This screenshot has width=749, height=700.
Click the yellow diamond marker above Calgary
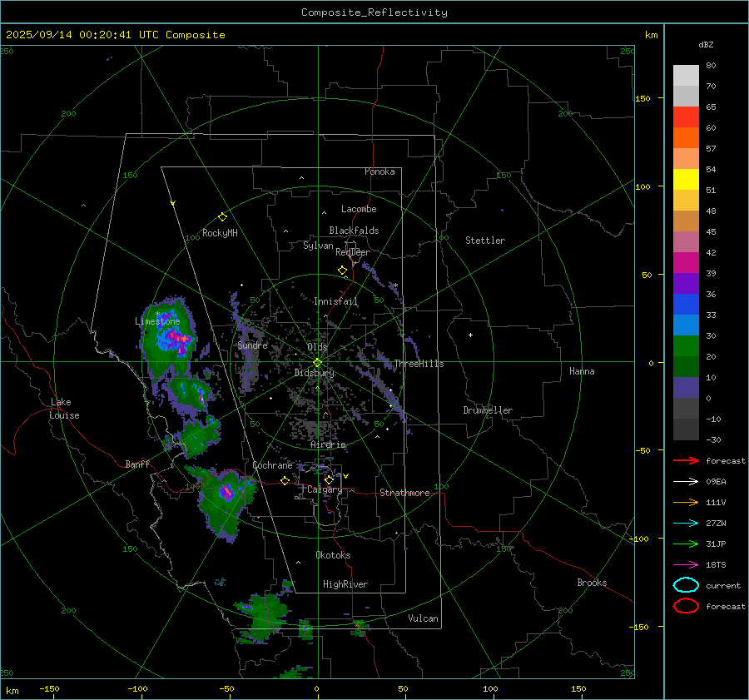tap(329, 479)
